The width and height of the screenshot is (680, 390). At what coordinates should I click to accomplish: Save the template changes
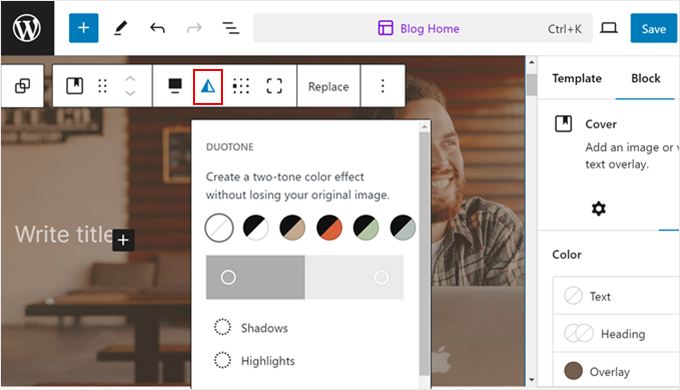point(654,28)
